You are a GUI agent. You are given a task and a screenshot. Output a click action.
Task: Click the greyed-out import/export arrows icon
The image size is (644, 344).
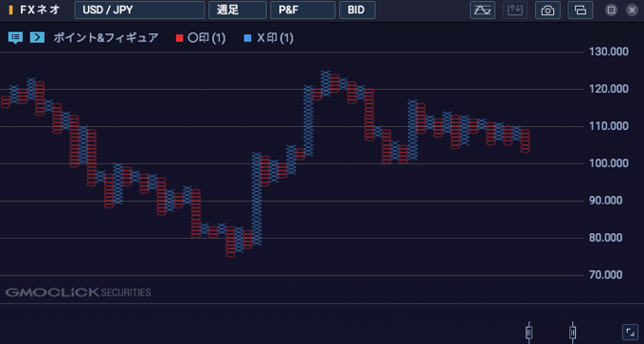coord(515,10)
